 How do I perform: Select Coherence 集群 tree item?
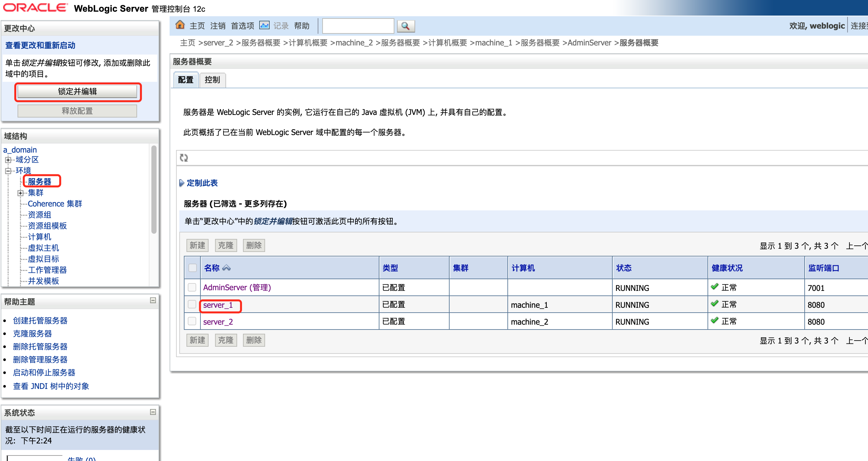click(x=55, y=204)
